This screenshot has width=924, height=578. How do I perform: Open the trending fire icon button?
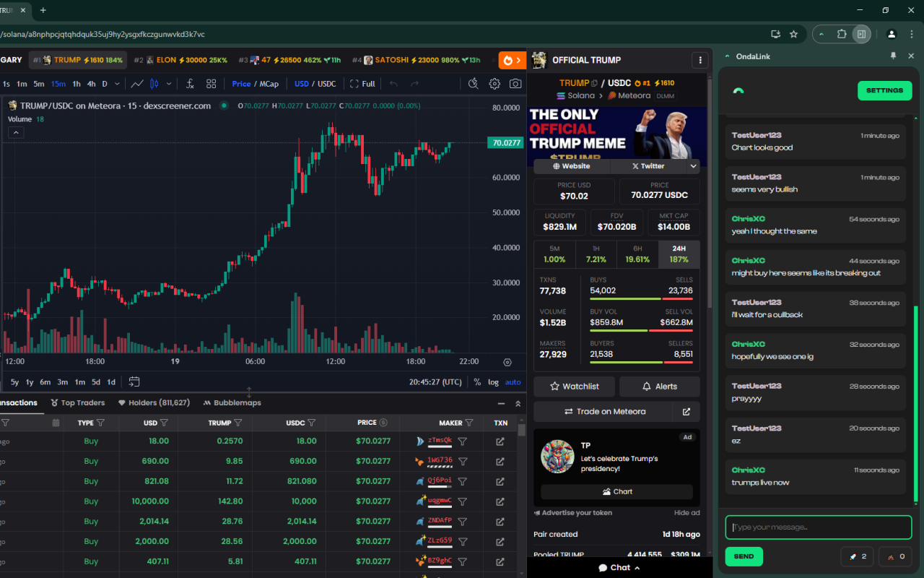point(512,60)
